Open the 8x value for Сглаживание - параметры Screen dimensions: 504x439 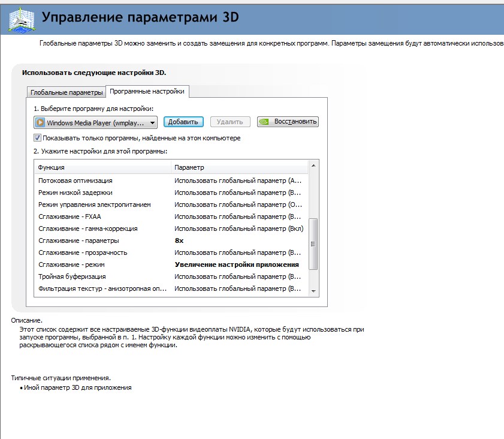pos(179,240)
